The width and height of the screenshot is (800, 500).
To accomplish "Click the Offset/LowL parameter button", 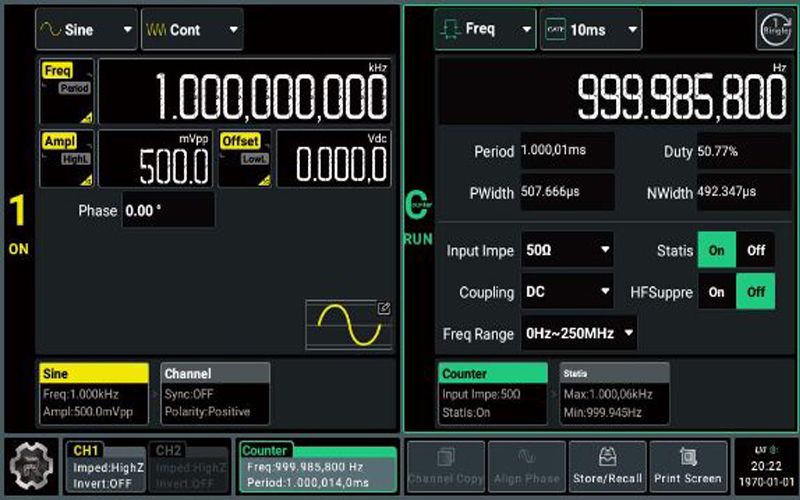I will pos(245,159).
